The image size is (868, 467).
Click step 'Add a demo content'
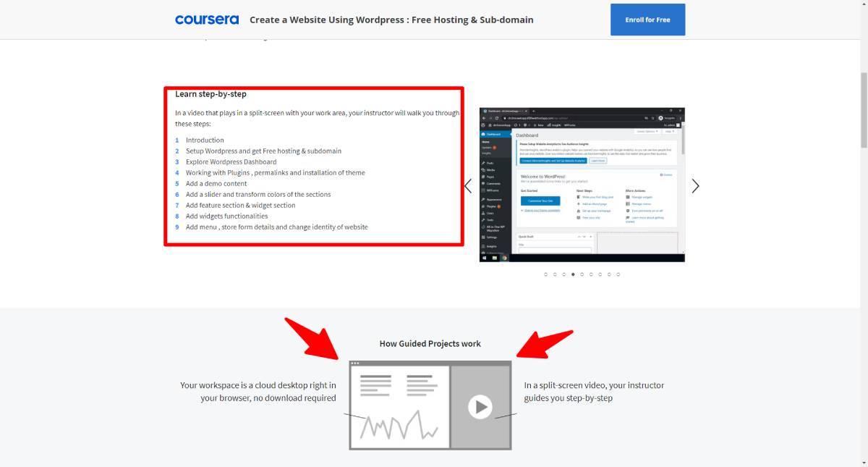[216, 184]
